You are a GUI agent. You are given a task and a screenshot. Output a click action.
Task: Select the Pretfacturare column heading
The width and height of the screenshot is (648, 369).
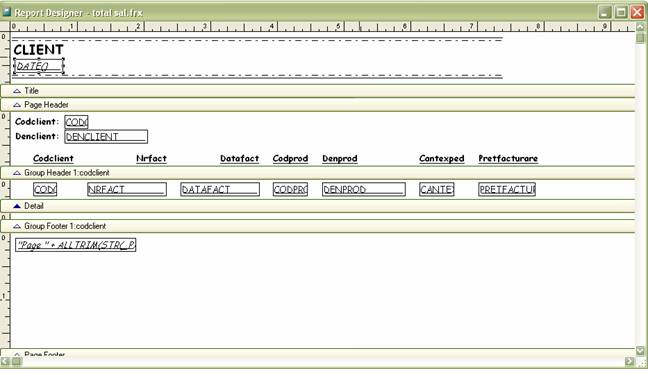(x=508, y=159)
